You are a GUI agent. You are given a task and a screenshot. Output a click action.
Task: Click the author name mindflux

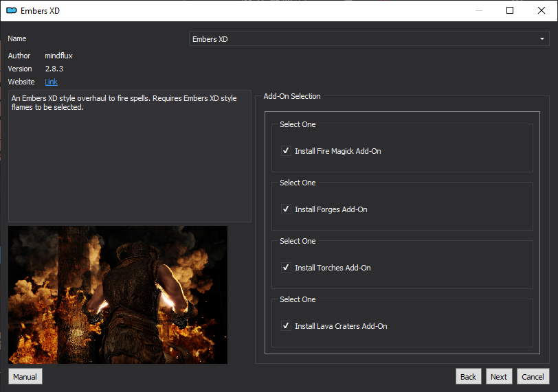(58, 56)
